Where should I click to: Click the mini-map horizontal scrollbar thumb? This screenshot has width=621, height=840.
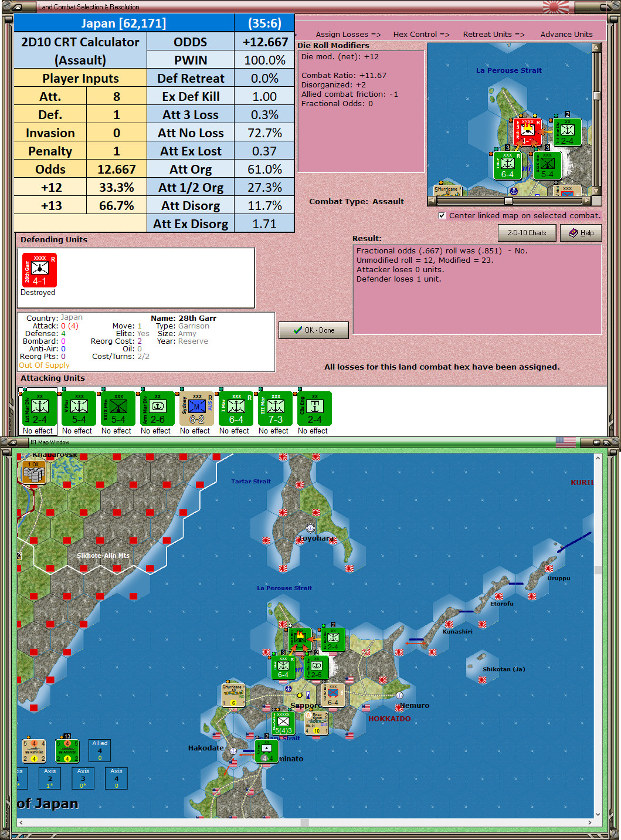(x=508, y=201)
